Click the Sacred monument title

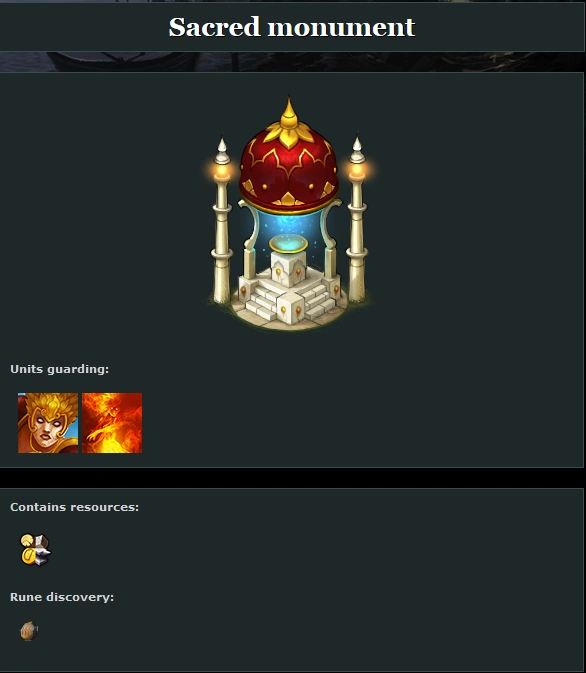point(292,27)
